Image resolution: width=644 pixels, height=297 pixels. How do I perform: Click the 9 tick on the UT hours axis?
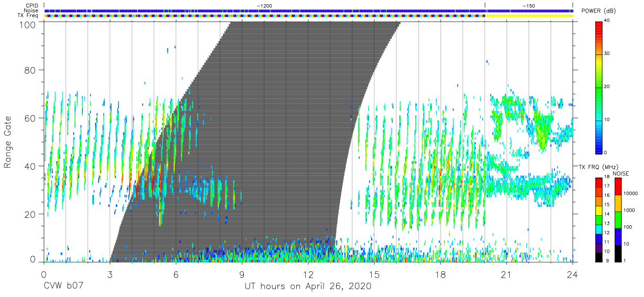(242, 274)
